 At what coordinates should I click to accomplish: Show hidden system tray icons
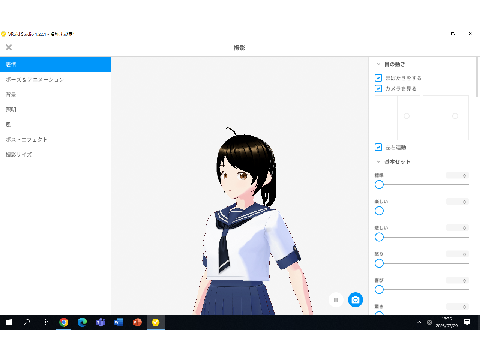click(x=419, y=322)
